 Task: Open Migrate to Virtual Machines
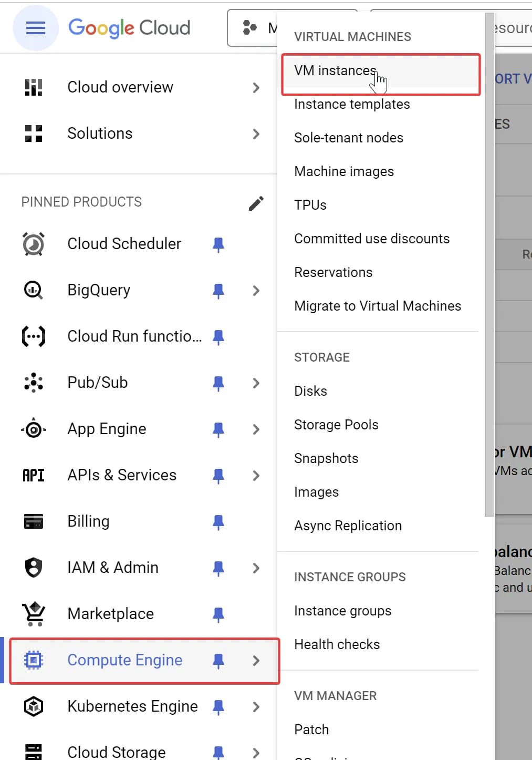(x=378, y=306)
